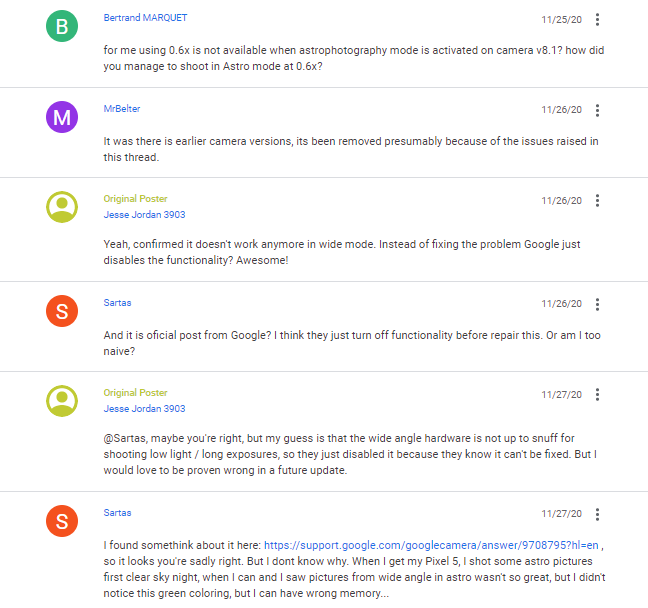Open MrBelter's profile name link
Viewport: 648px width, 608px height.
pos(122,109)
